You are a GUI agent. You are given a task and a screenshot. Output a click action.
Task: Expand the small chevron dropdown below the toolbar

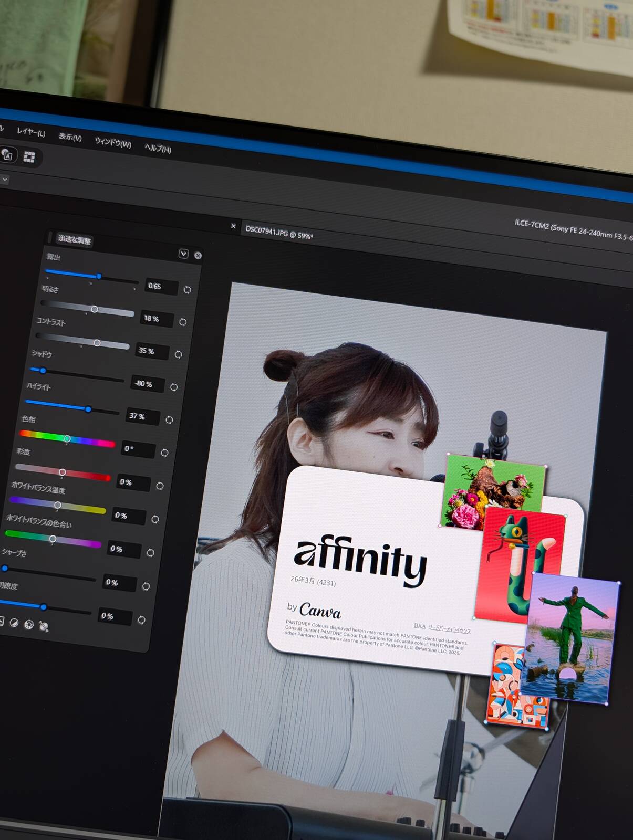[x=5, y=180]
